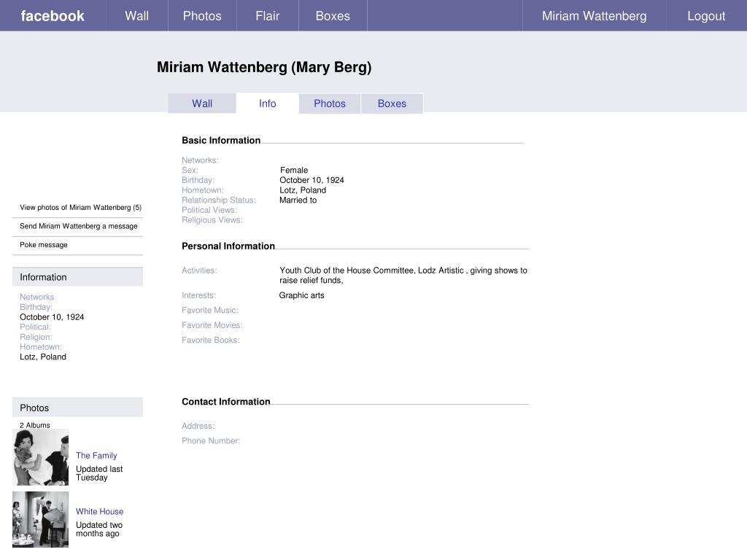Click the 'Married to' relationship status value

[x=298, y=200]
